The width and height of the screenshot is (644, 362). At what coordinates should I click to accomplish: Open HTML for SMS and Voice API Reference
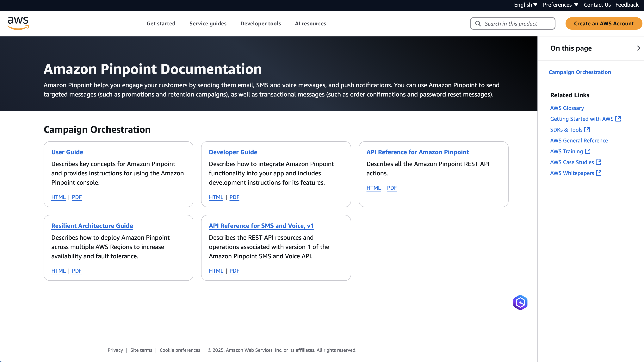coord(216,271)
